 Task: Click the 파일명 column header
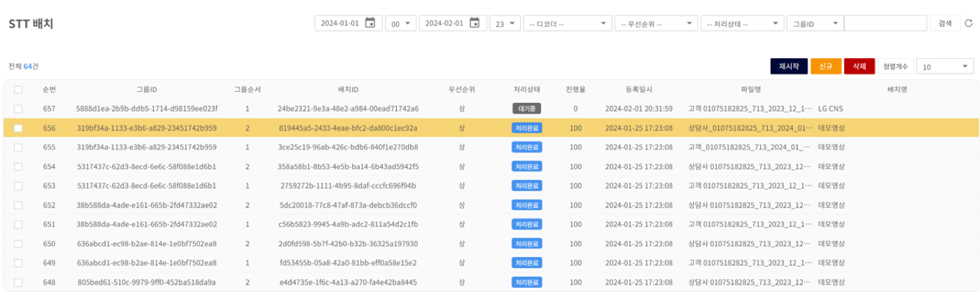(751, 90)
